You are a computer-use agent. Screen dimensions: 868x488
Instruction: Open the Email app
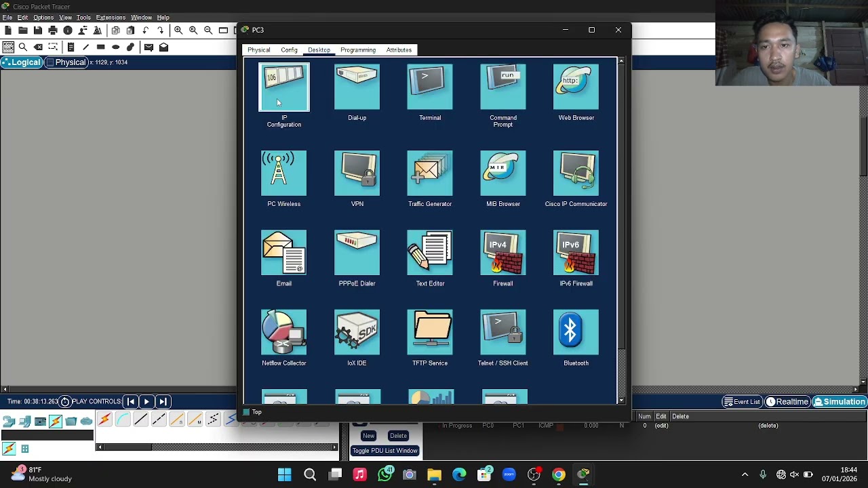click(284, 253)
